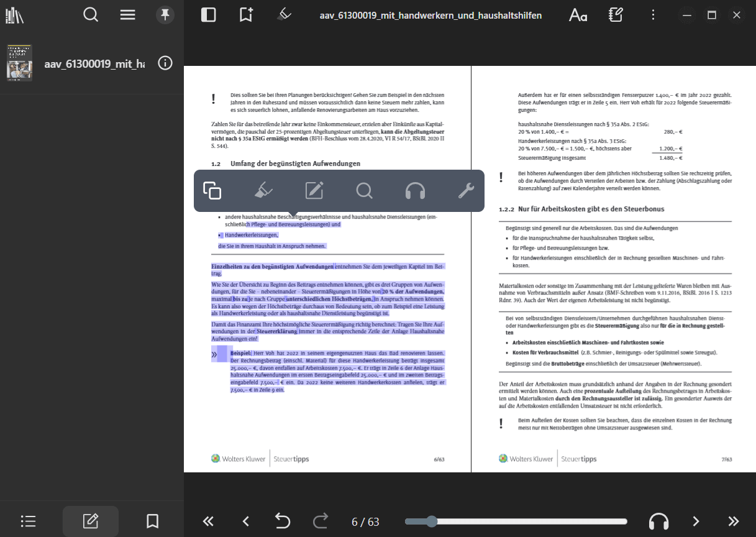Image resolution: width=756 pixels, height=537 pixels.
Task: Open the annotation editing toolbar at top
Action: click(x=615, y=14)
